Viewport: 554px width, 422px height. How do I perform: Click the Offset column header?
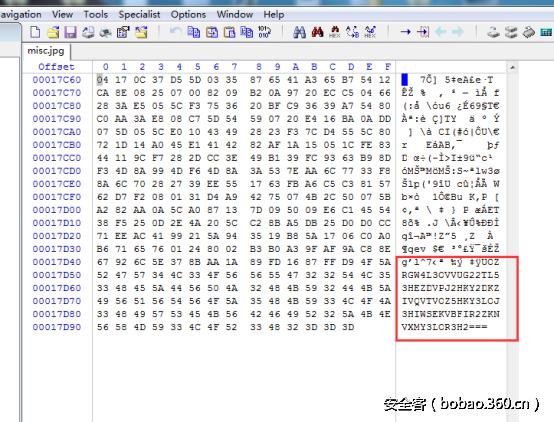tap(56, 67)
